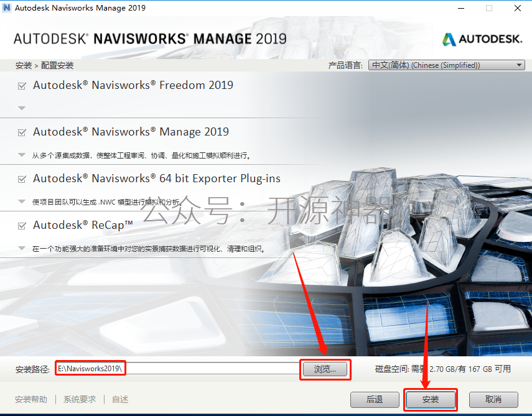Open the 安装帮助 help link

point(31,399)
